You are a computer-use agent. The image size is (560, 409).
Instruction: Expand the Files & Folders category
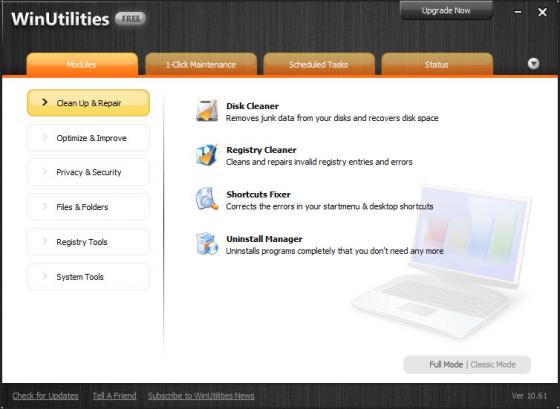[88, 207]
